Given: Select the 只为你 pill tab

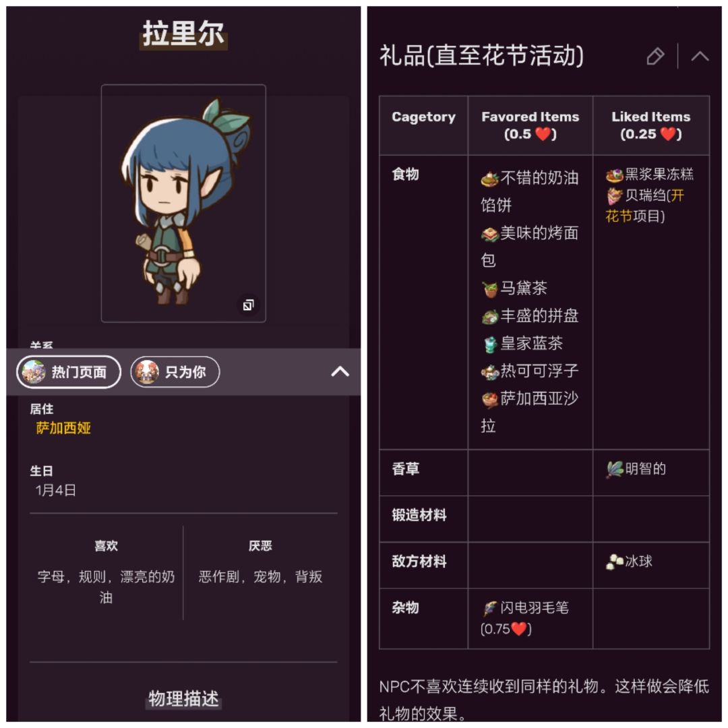Looking at the screenshot, I should (175, 372).
